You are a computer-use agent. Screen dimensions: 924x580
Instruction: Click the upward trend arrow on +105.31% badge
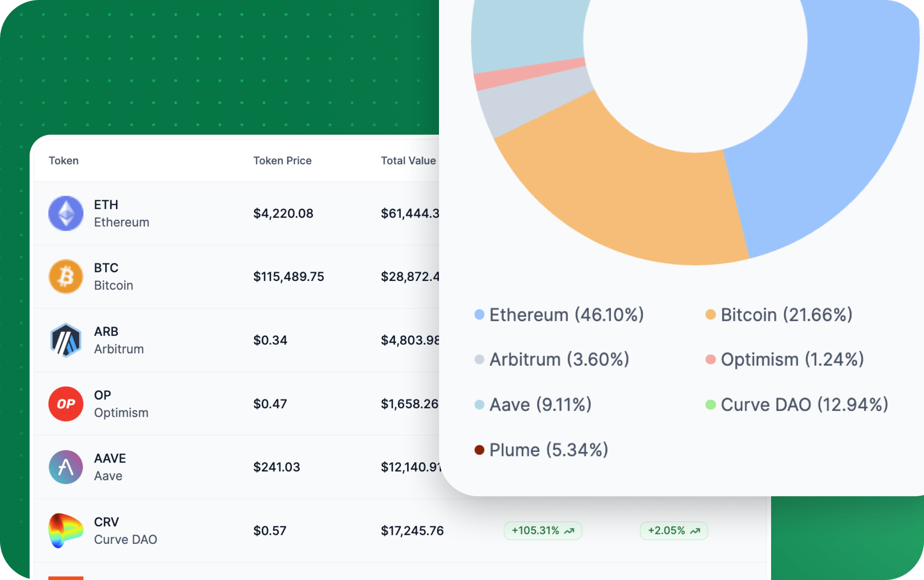[569, 531]
